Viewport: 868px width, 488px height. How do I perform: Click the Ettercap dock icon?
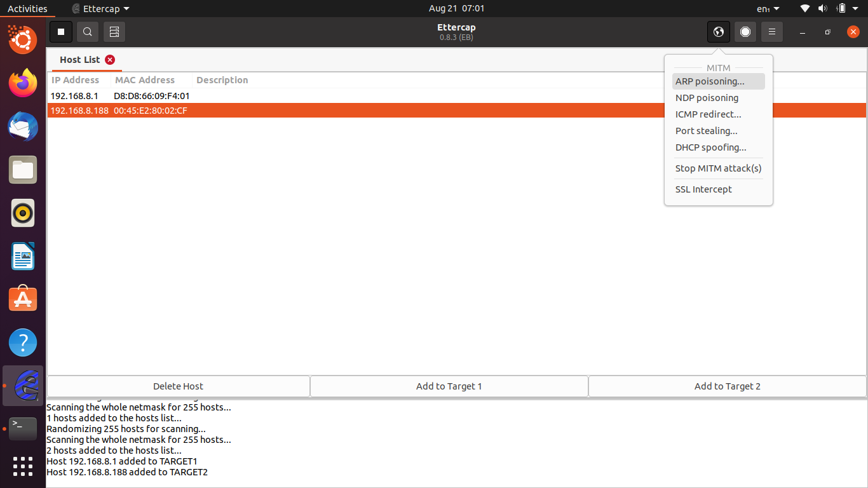(x=23, y=386)
